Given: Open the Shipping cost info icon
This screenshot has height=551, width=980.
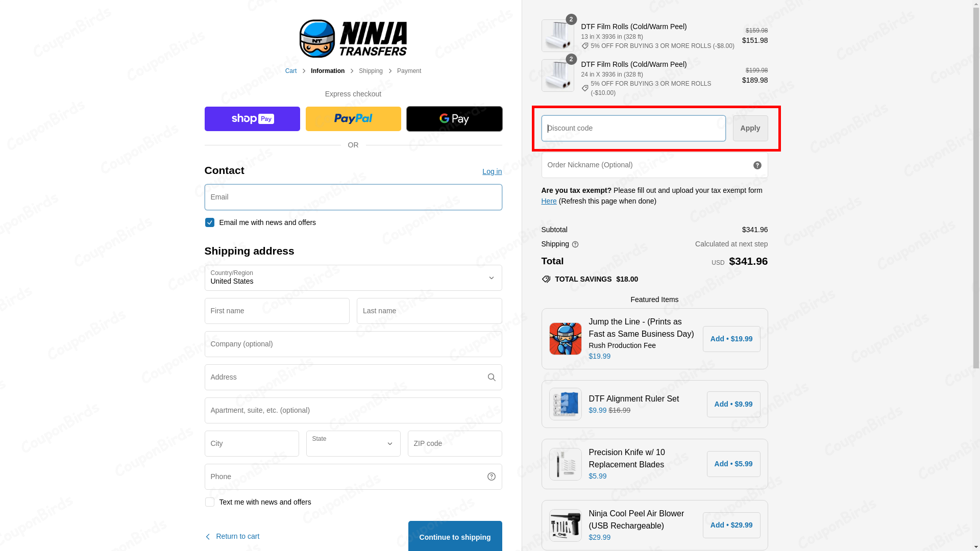Looking at the screenshot, I should click(x=575, y=244).
